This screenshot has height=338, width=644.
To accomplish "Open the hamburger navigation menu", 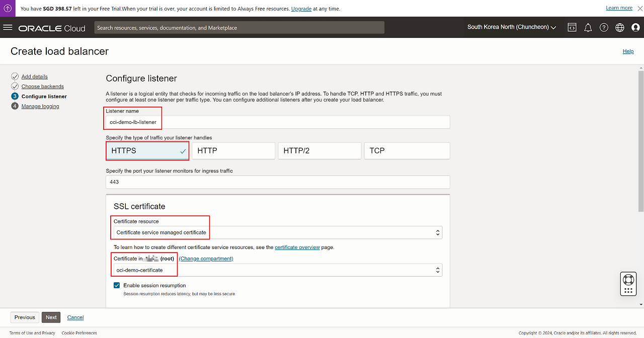I will coord(8,27).
